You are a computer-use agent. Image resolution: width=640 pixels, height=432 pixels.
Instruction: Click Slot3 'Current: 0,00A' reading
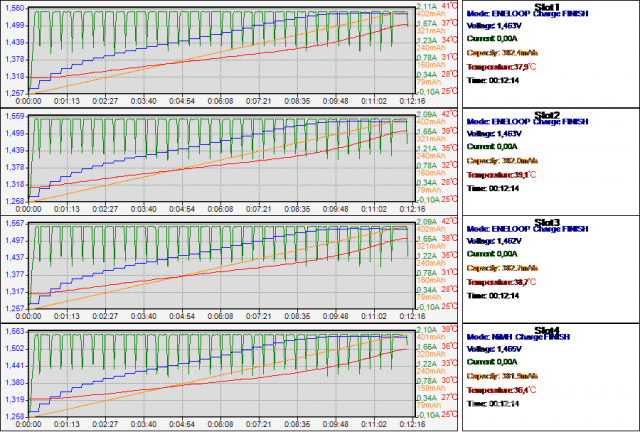point(492,254)
